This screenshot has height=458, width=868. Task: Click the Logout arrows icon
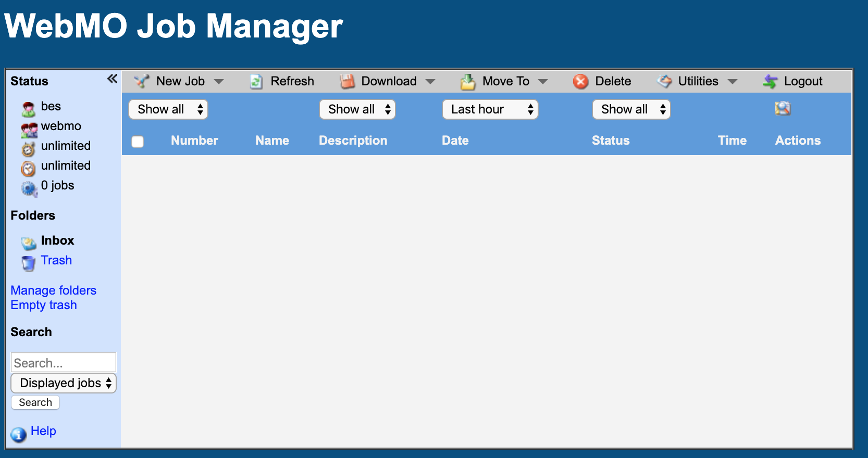770,82
